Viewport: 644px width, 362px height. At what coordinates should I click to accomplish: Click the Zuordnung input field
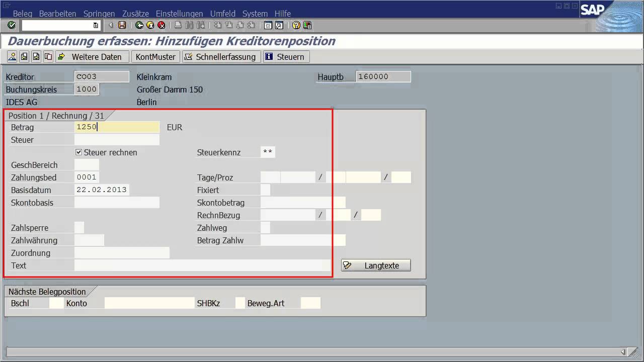[122, 253]
